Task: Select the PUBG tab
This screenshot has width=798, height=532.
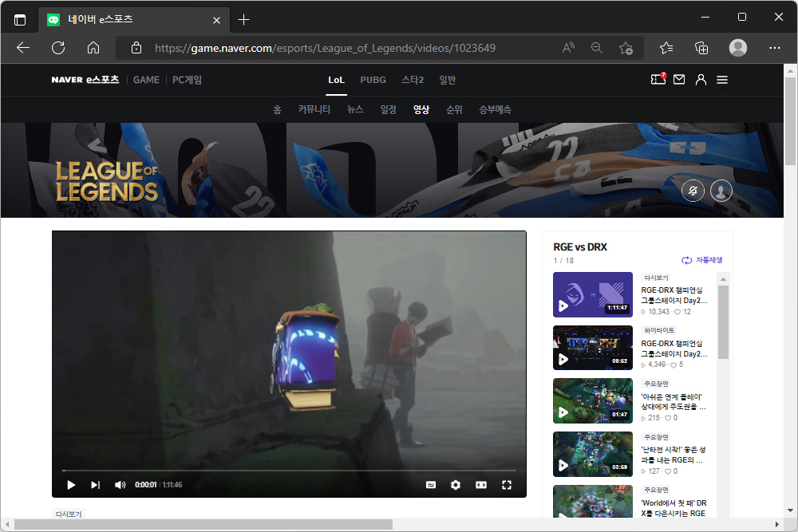Action: [x=373, y=80]
